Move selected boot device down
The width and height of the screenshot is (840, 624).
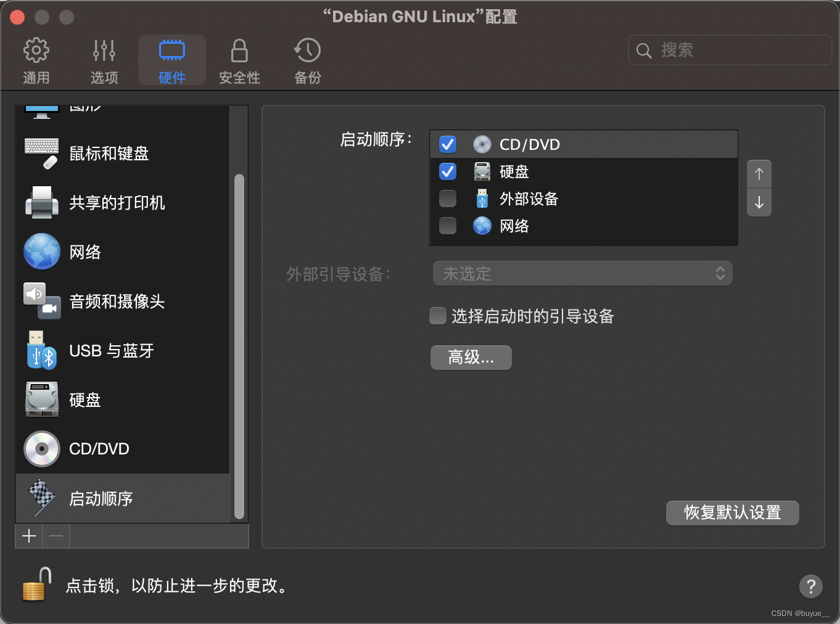[x=759, y=202]
